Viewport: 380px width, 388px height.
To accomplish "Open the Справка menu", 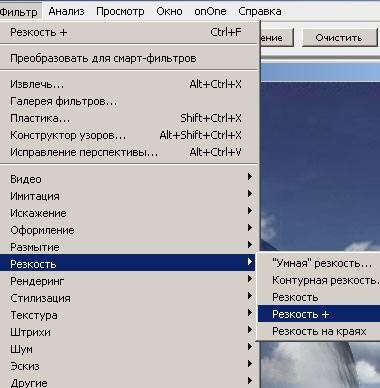I will tap(260, 12).
